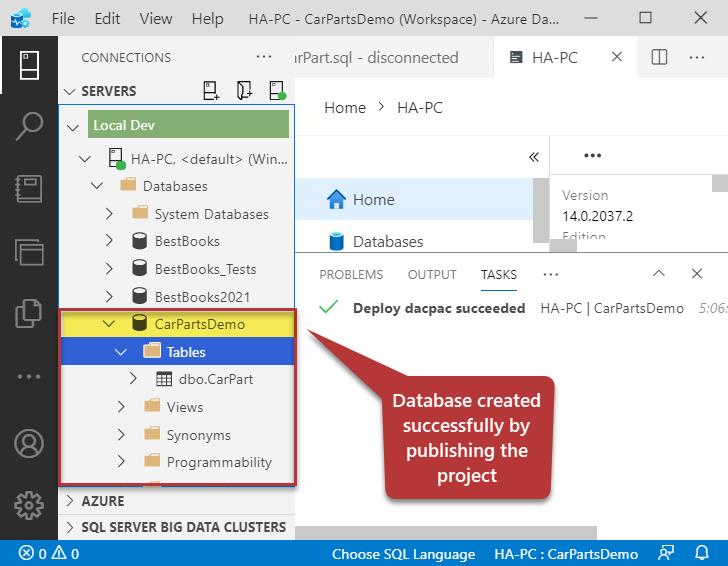Select the dbo.CarPart table item
Screen dimensions: 728x566
click(216, 379)
